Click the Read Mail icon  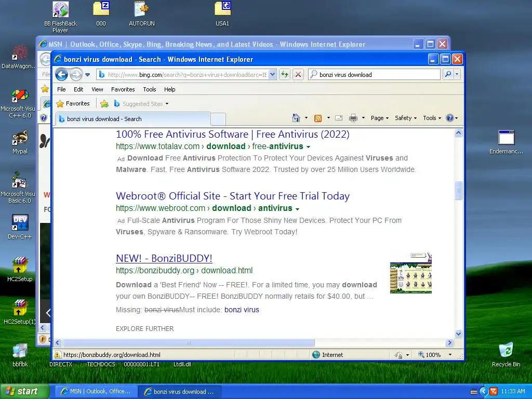(339, 118)
